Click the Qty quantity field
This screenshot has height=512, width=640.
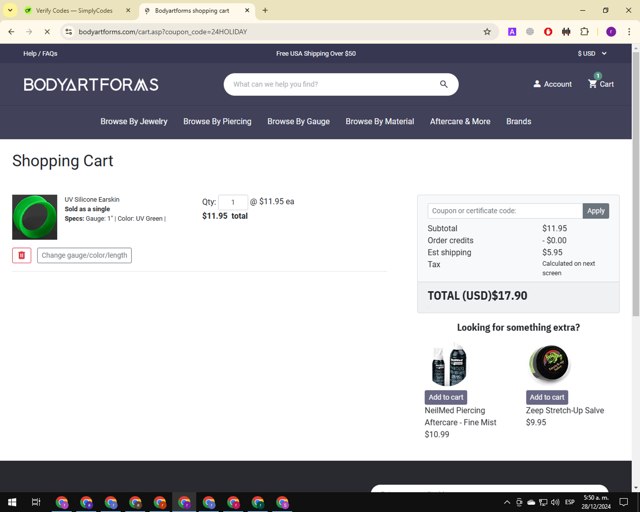tap(233, 202)
